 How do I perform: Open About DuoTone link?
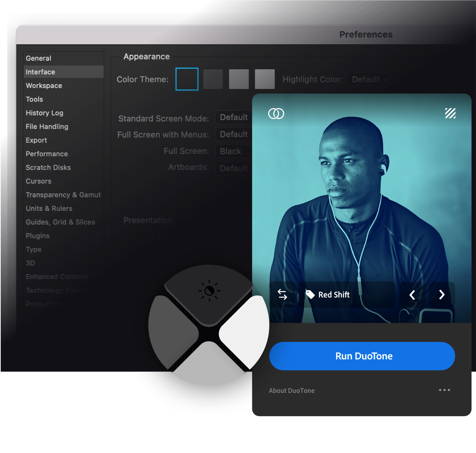click(x=292, y=390)
